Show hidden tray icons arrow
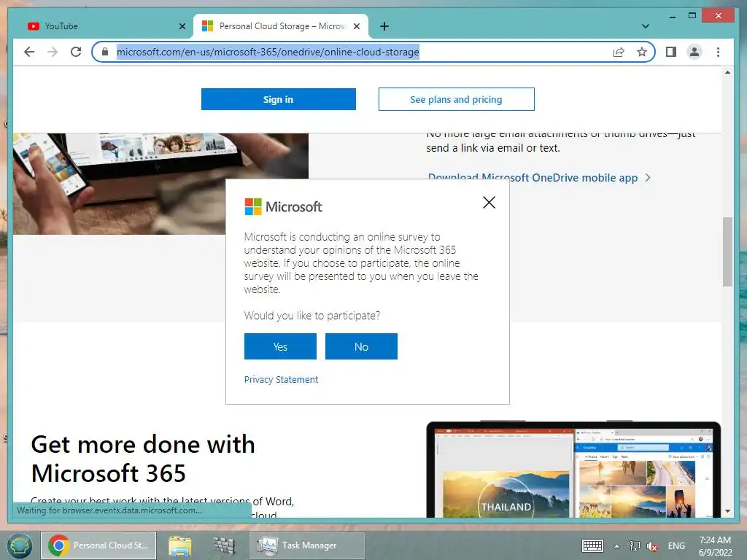The height and width of the screenshot is (560, 747). click(616, 546)
